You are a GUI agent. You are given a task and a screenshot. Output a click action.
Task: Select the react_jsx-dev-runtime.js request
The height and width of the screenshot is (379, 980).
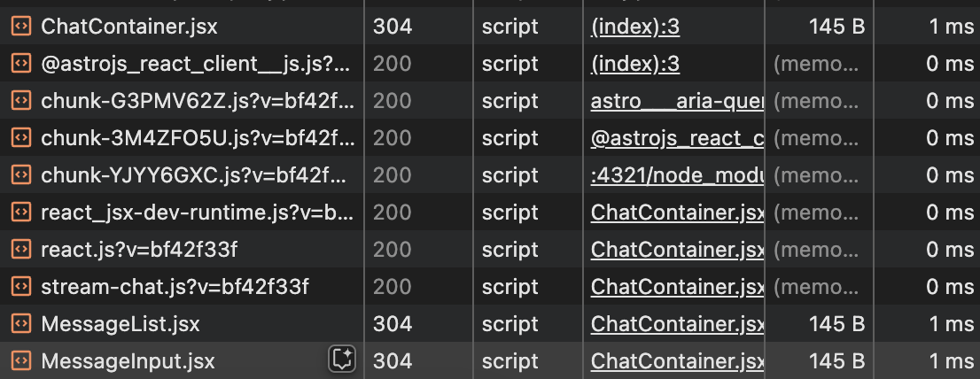click(197, 213)
